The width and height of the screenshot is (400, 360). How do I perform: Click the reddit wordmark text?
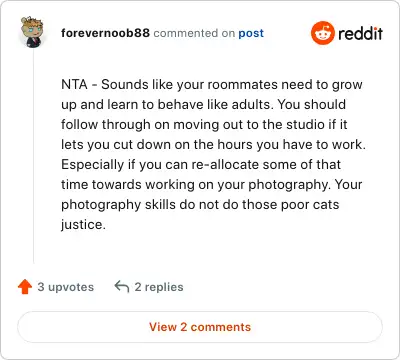coord(360,33)
